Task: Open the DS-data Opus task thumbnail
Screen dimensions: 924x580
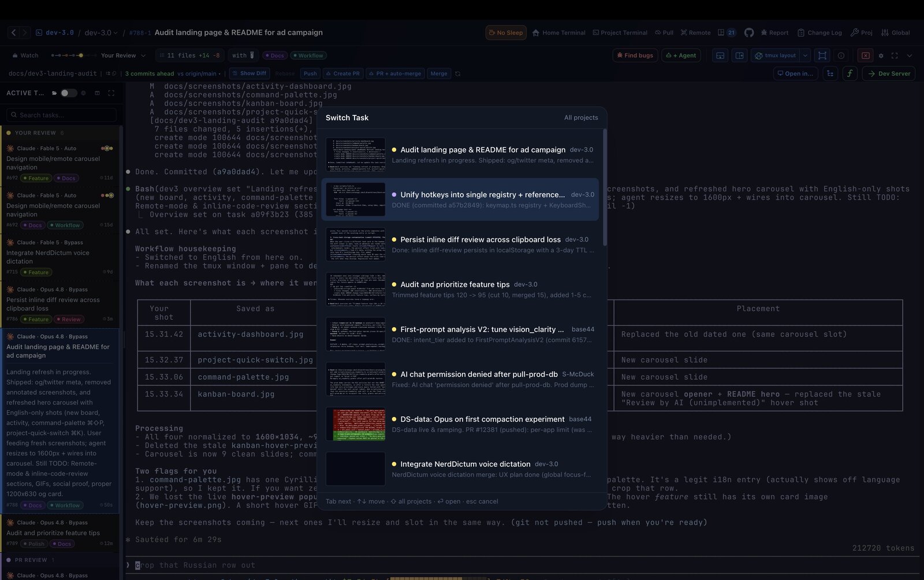Action: tap(355, 424)
